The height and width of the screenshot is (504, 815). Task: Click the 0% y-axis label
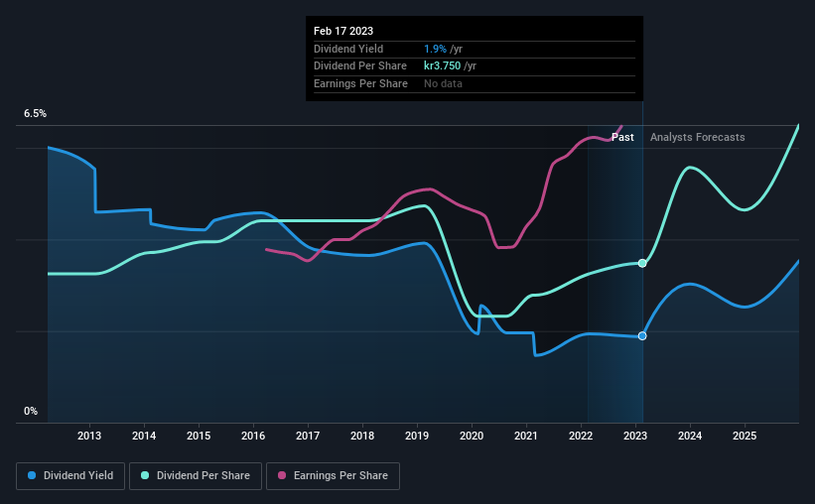click(x=31, y=411)
